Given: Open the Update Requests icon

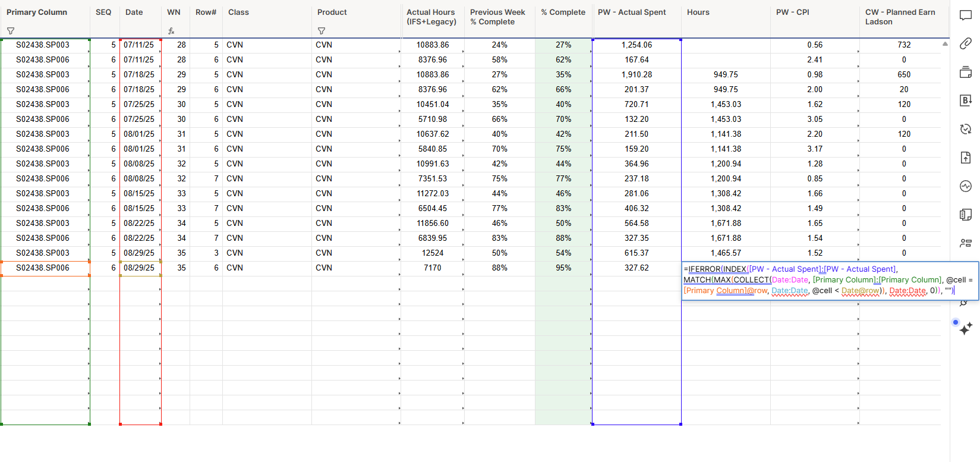Looking at the screenshot, I should click(x=966, y=129).
